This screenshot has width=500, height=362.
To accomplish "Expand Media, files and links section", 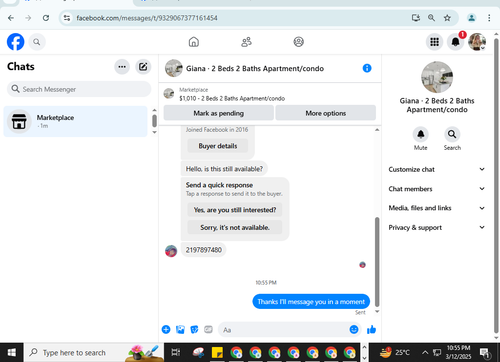I will (x=437, y=208).
